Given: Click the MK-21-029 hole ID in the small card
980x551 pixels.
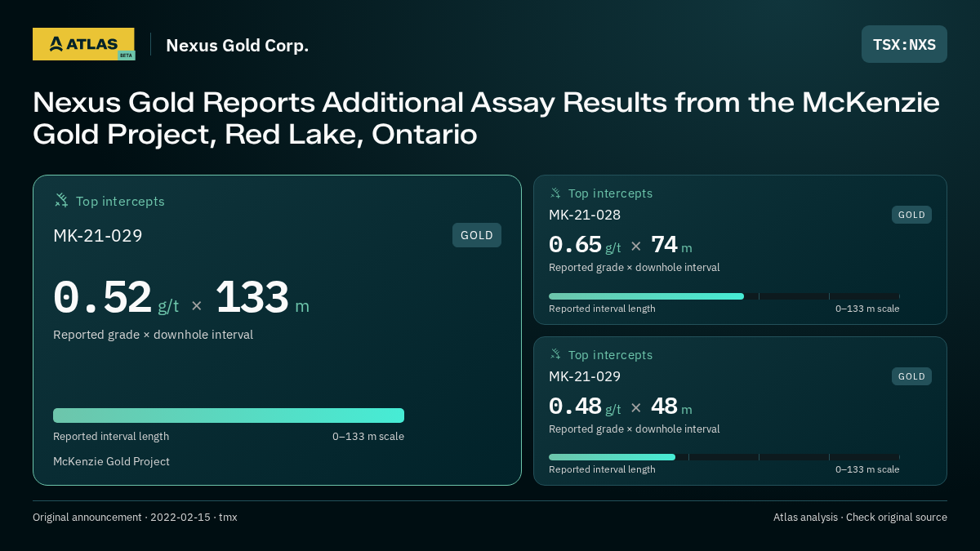Looking at the screenshot, I should (x=585, y=376).
